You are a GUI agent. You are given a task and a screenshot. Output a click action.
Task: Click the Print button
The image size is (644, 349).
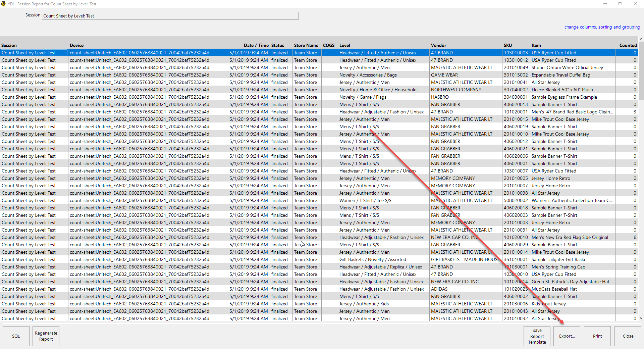coord(597,336)
